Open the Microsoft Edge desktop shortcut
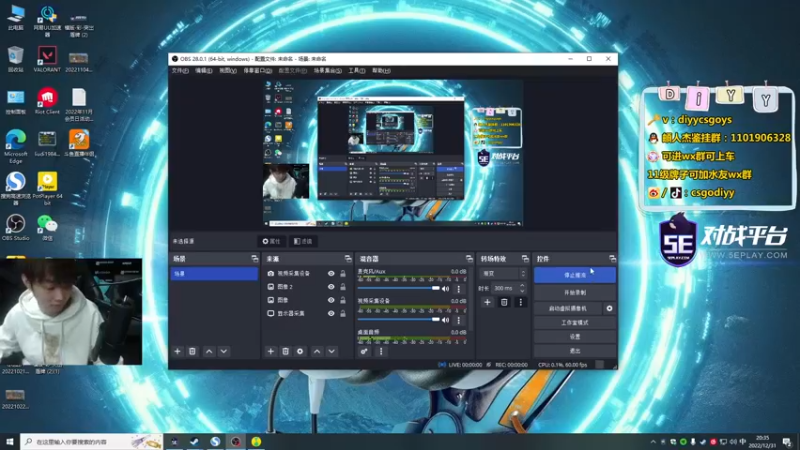800x450 pixels. (15, 147)
